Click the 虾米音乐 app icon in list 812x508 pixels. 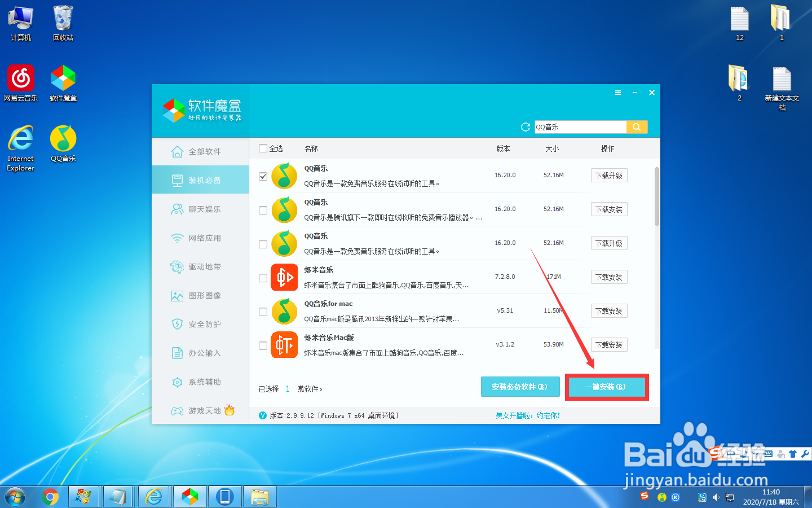pyautogui.click(x=284, y=277)
